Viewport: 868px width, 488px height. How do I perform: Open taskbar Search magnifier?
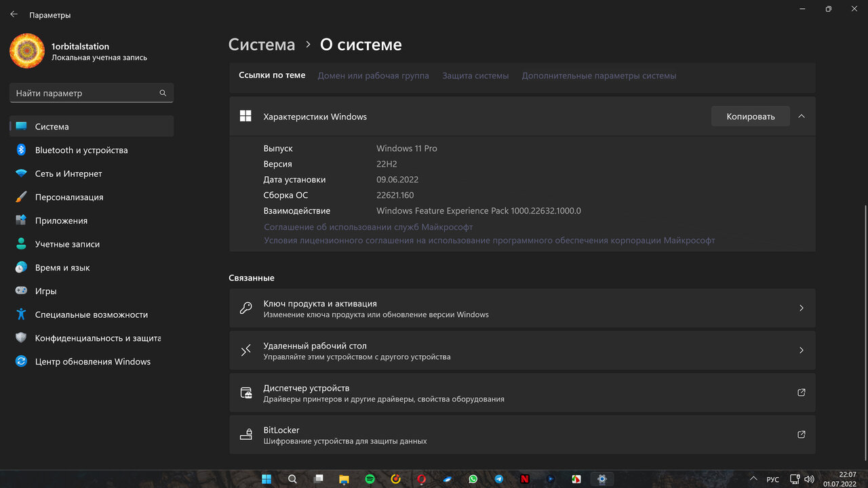(292, 479)
